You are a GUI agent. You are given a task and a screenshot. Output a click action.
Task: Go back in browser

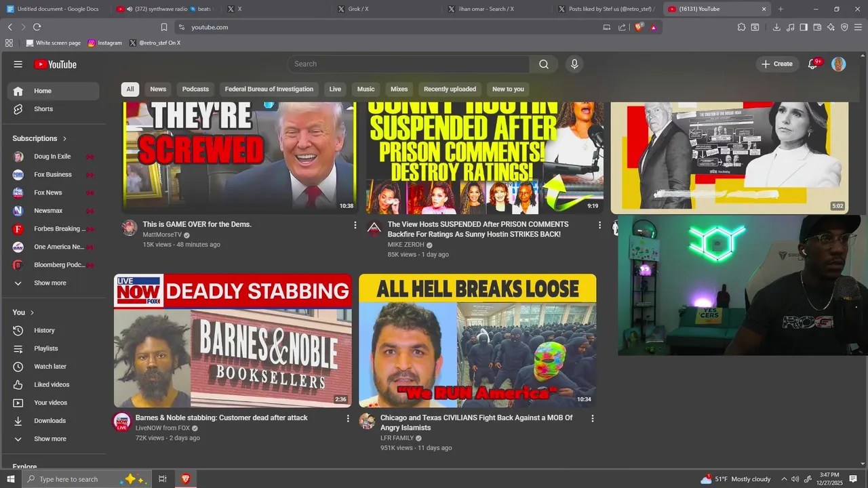click(9, 27)
